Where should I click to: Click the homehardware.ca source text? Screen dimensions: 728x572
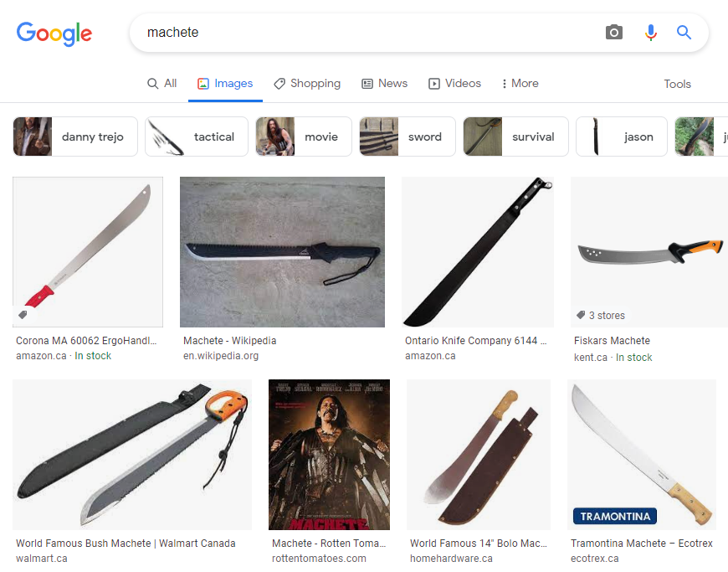pyautogui.click(x=451, y=559)
